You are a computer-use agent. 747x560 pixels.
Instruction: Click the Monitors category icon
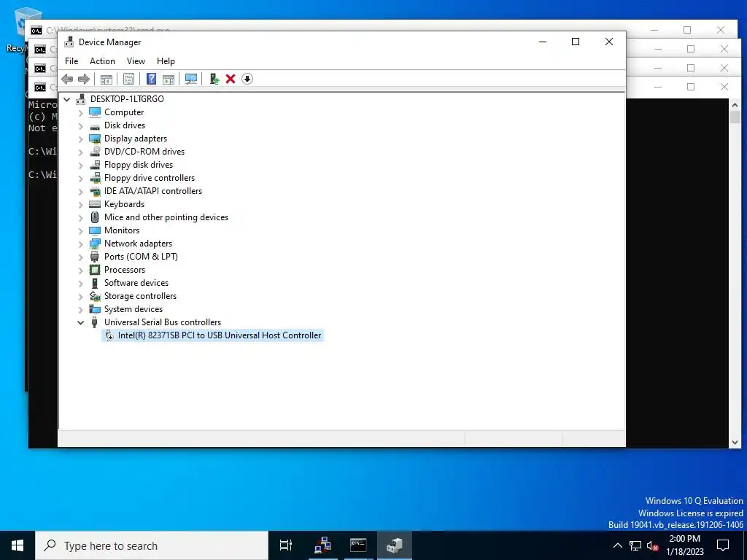pos(95,230)
